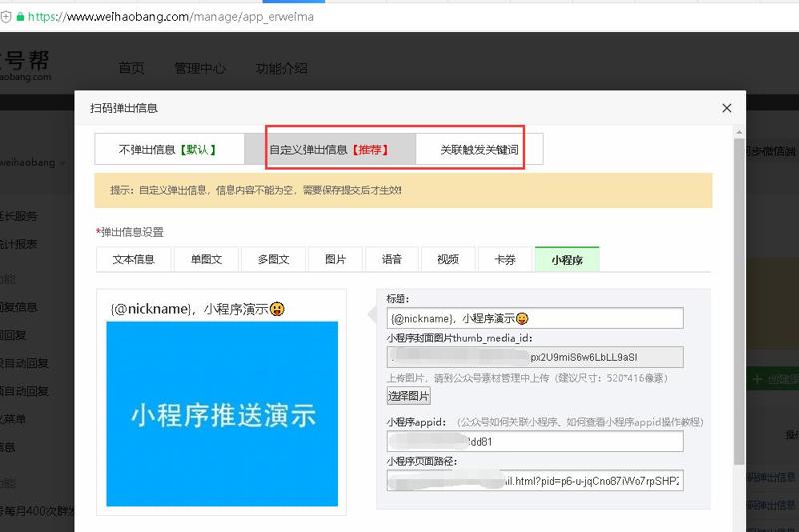Switch to 图片 tab
Image resolution: width=799 pixels, height=532 pixels.
(x=335, y=260)
